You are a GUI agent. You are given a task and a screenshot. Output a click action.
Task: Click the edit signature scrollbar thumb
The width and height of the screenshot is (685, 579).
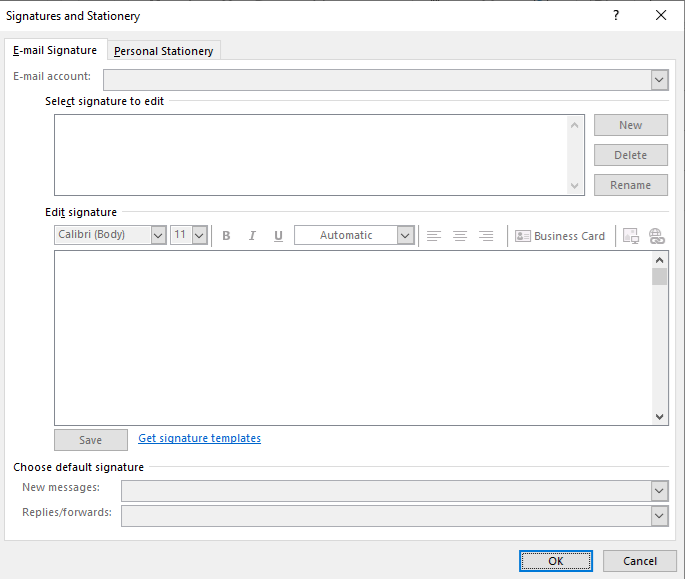tap(660, 277)
